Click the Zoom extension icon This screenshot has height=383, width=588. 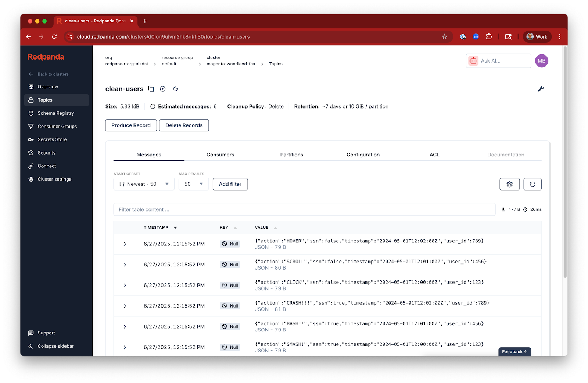click(x=476, y=36)
